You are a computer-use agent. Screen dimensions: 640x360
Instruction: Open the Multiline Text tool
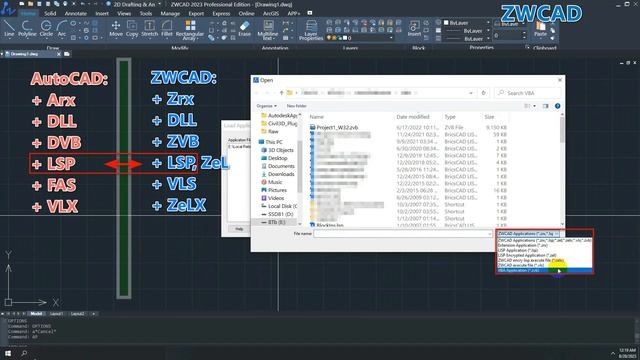tap(268, 30)
